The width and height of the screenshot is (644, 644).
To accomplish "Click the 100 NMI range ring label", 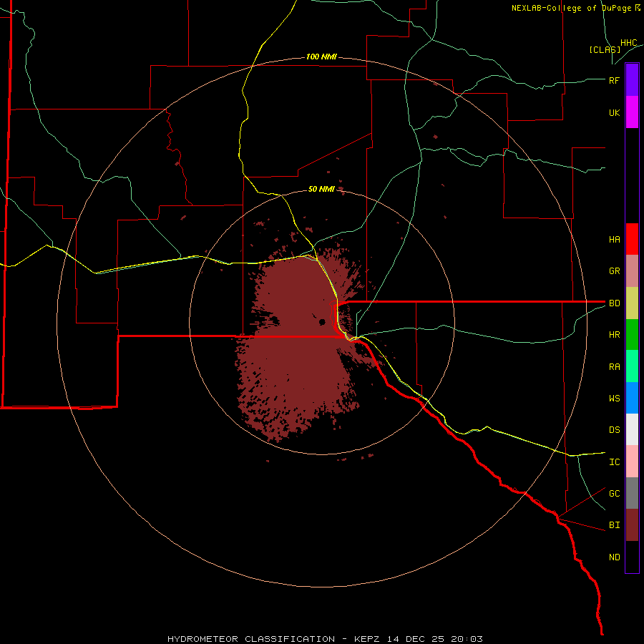I will pyautogui.click(x=321, y=57).
